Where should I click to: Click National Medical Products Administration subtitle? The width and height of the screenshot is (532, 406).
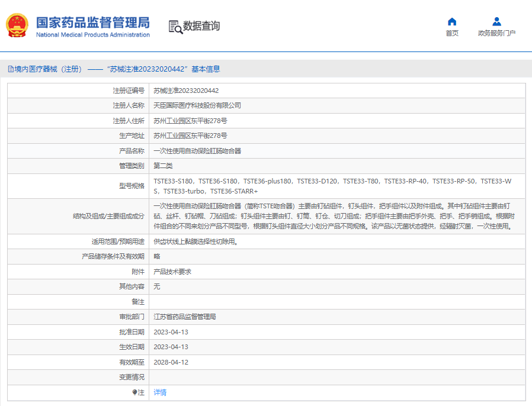click(x=93, y=34)
